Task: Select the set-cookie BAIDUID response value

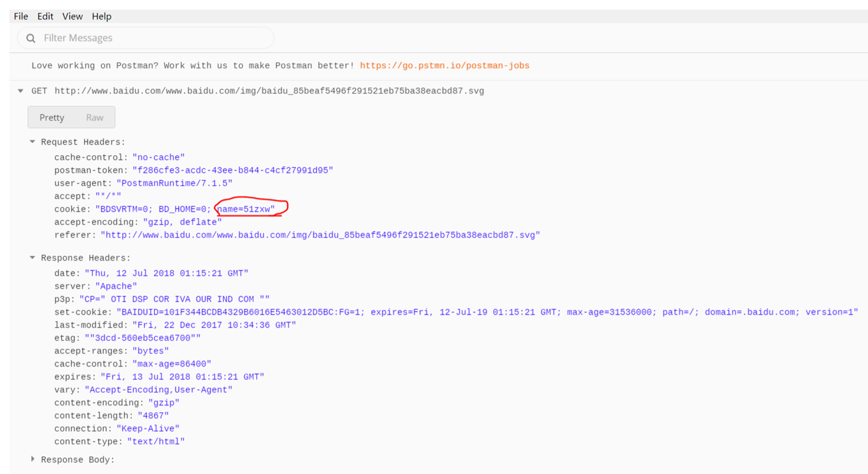Action: (x=487, y=312)
